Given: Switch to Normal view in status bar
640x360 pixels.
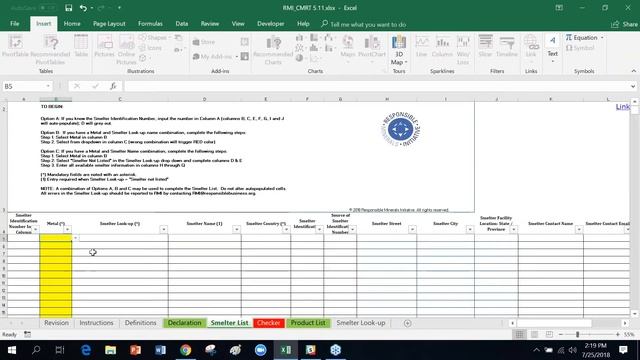Looking at the screenshot, I should pos(519,334).
